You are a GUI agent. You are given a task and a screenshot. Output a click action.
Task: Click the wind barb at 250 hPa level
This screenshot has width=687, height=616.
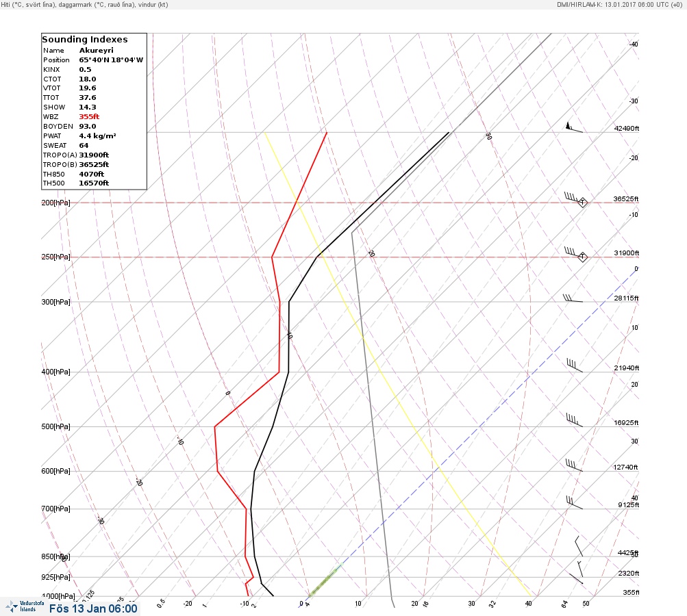pyautogui.click(x=573, y=253)
